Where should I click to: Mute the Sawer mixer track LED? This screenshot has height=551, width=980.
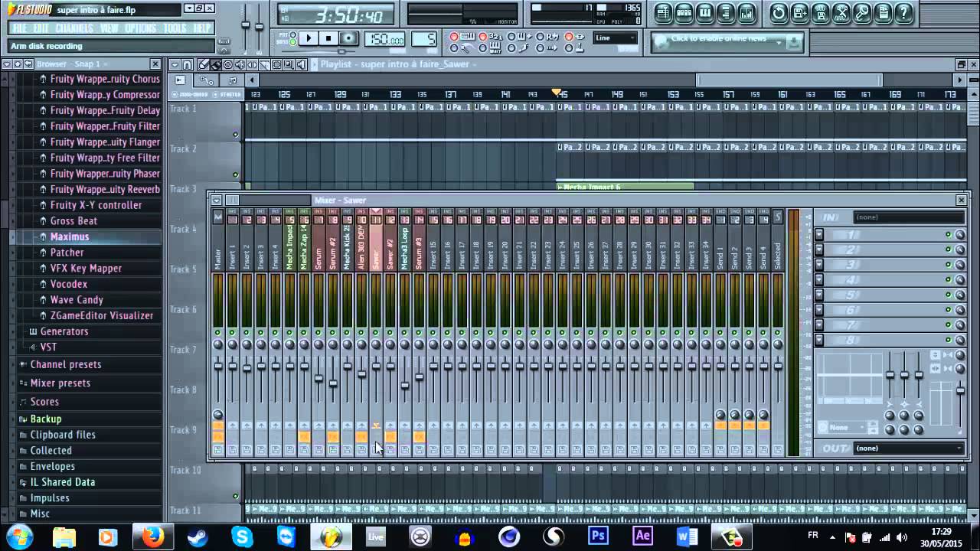point(376,333)
